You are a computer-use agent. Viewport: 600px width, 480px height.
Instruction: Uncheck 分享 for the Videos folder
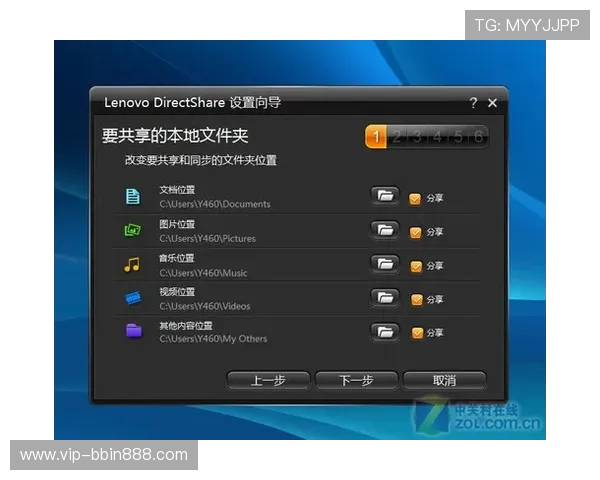pos(417,299)
